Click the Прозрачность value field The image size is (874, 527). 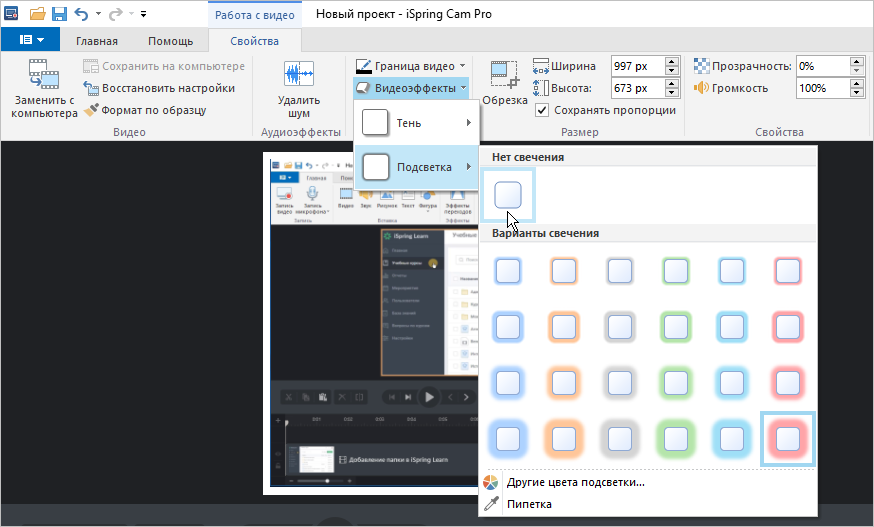[823, 66]
